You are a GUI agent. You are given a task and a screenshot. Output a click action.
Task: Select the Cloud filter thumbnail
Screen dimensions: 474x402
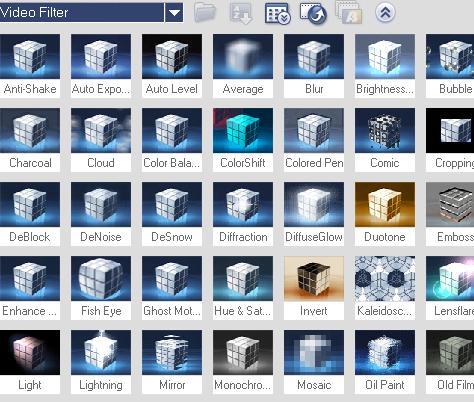[x=101, y=130]
